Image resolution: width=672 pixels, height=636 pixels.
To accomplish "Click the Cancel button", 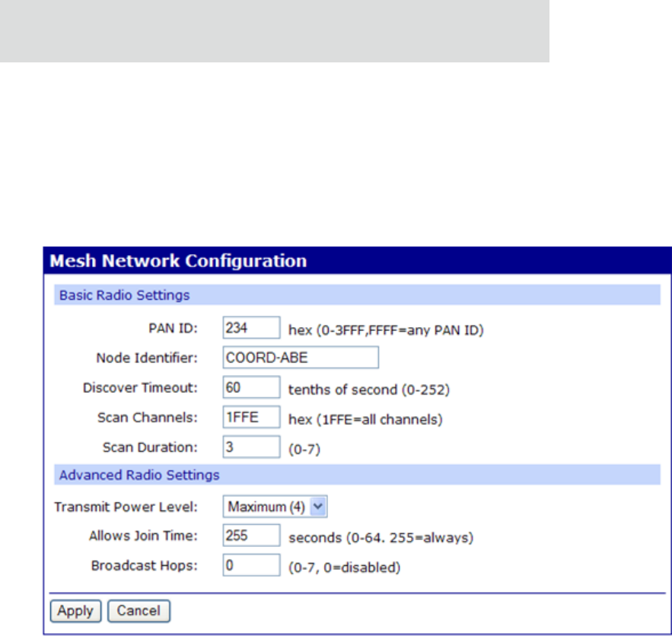I will 139,611.
